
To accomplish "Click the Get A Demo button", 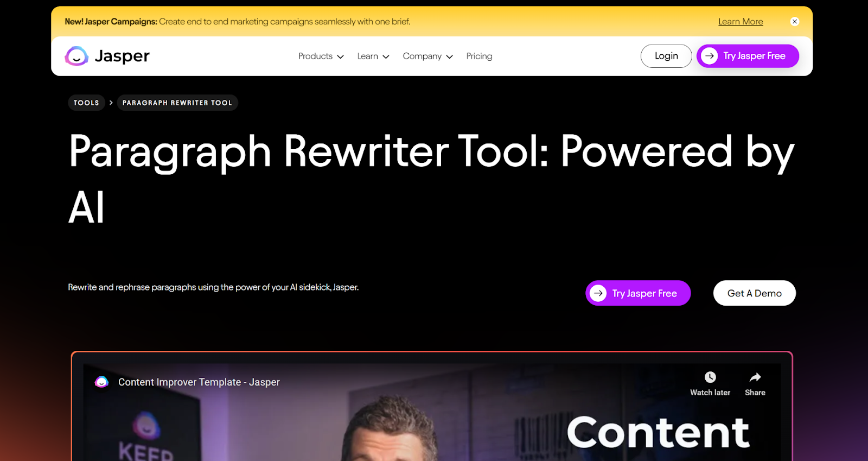I will [755, 293].
